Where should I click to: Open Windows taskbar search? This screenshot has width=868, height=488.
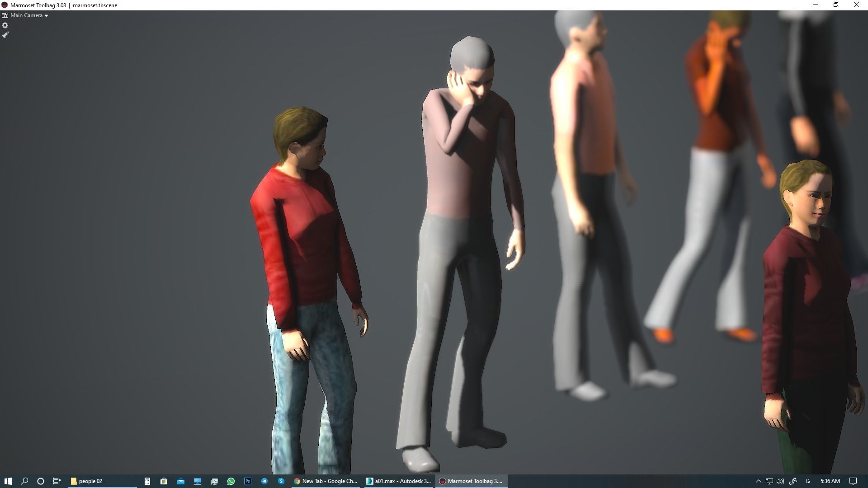[24, 481]
